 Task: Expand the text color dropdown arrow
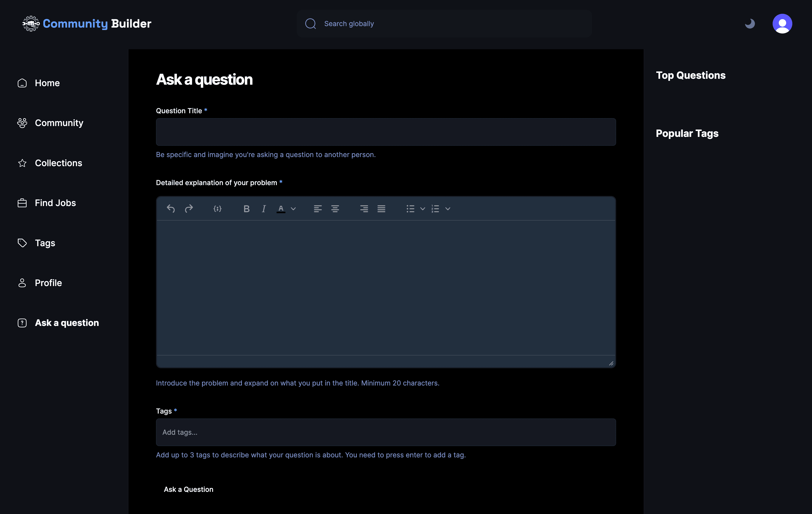click(293, 209)
